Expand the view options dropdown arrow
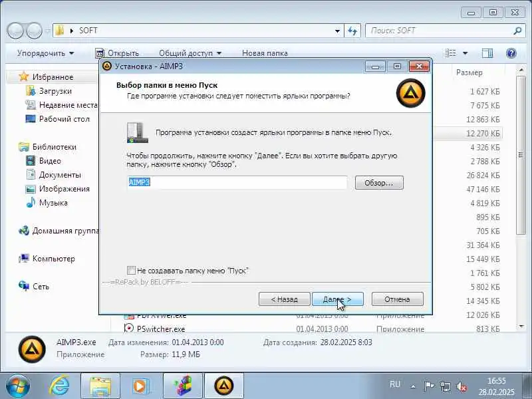 click(465, 53)
